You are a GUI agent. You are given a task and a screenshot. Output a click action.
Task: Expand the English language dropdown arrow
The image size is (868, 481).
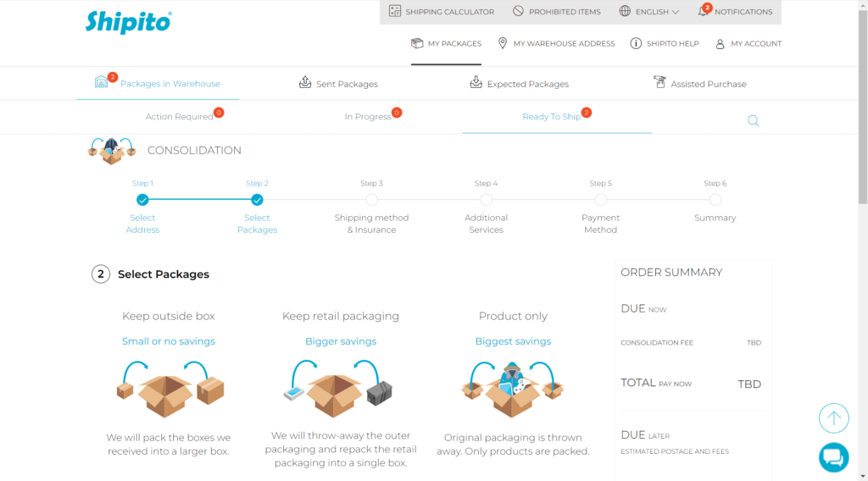click(676, 12)
